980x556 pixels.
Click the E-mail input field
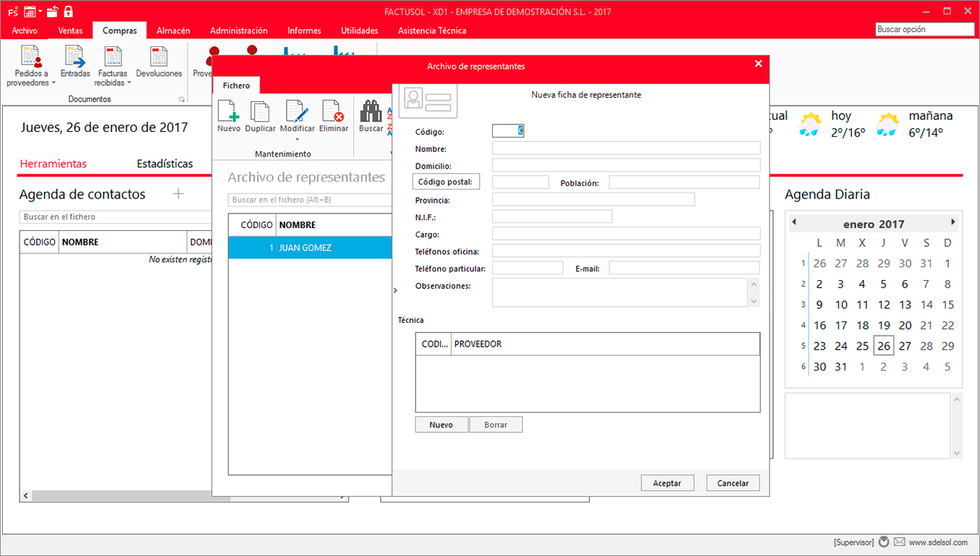[684, 268]
